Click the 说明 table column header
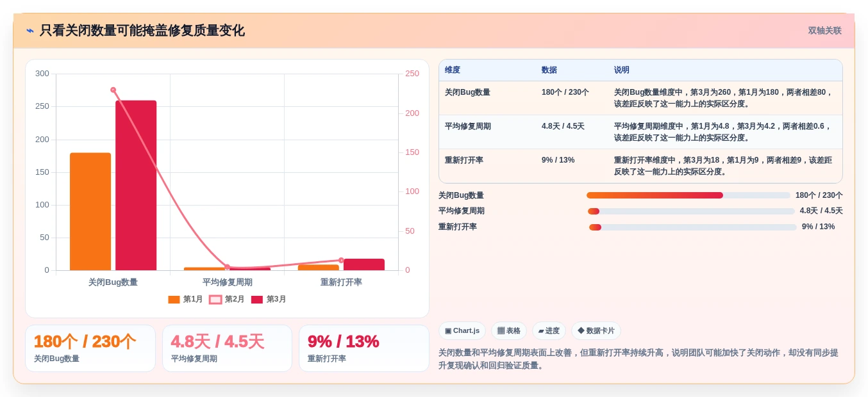The width and height of the screenshot is (868, 397). [x=622, y=70]
